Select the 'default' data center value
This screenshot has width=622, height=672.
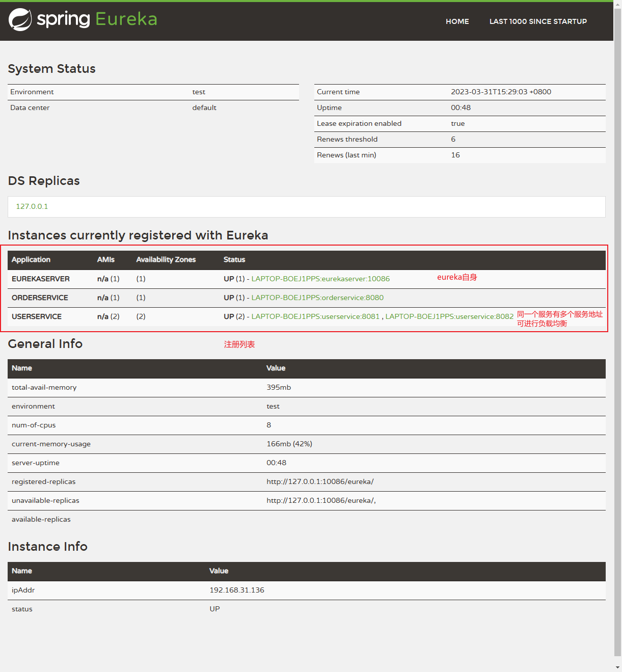(x=204, y=107)
